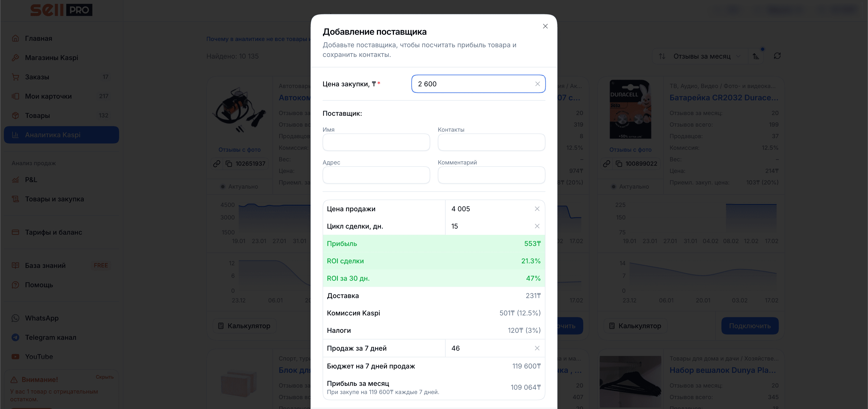Copy link for product 100899022

point(607,164)
